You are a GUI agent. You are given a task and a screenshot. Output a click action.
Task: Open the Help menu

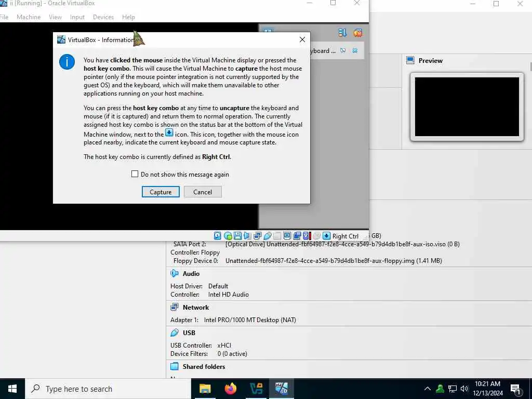click(x=128, y=17)
